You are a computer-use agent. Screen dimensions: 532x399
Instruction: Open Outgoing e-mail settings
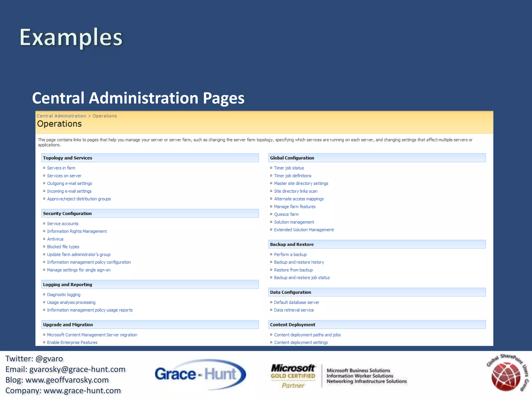(69, 183)
